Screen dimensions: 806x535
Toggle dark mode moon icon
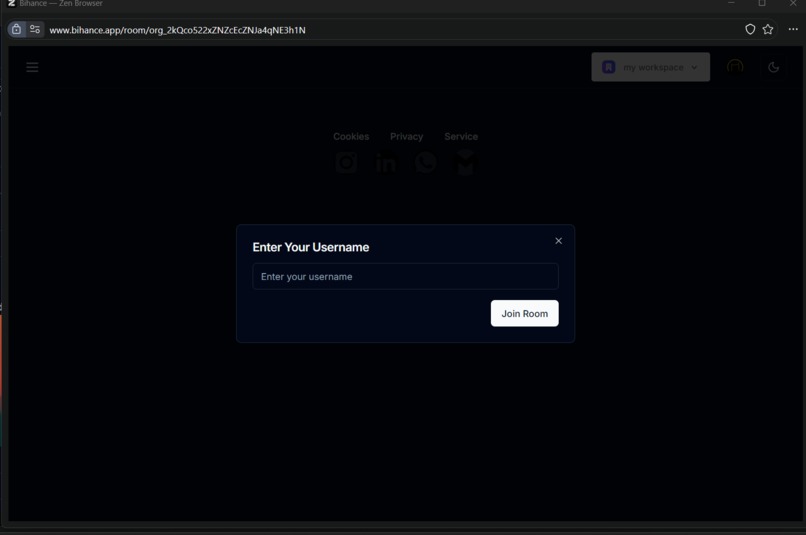773,67
